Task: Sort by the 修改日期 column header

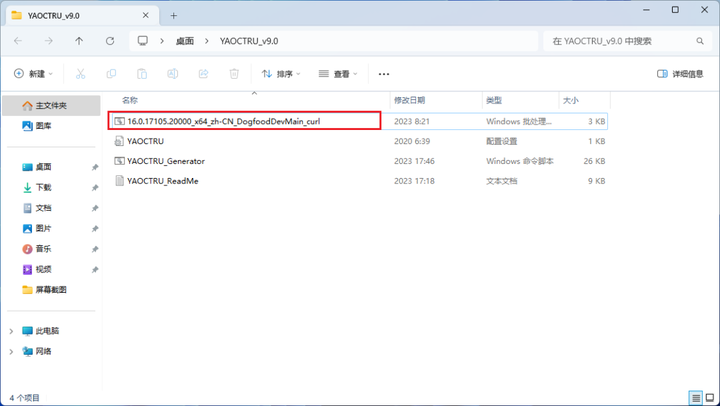Action: tap(410, 100)
